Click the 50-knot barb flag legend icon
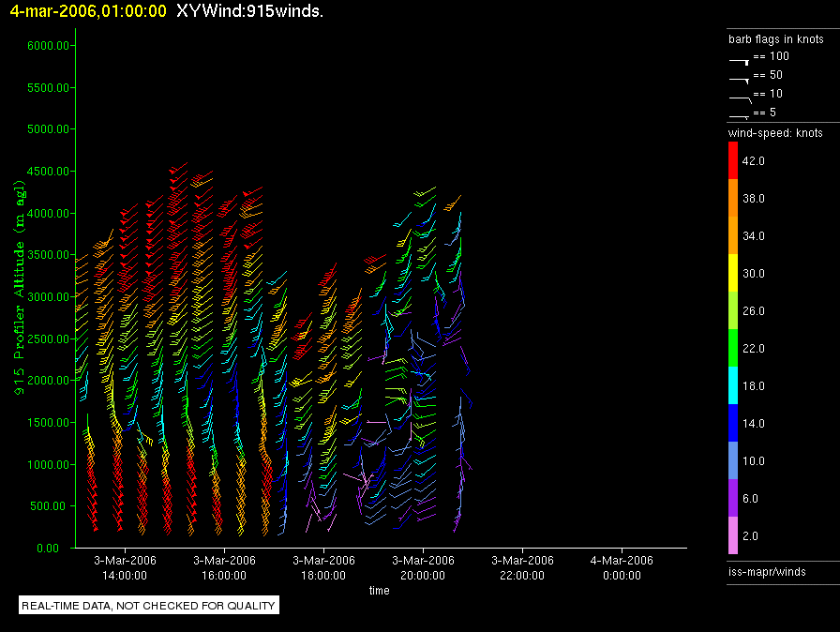The image size is (840, 632). [x=739, y=77]
